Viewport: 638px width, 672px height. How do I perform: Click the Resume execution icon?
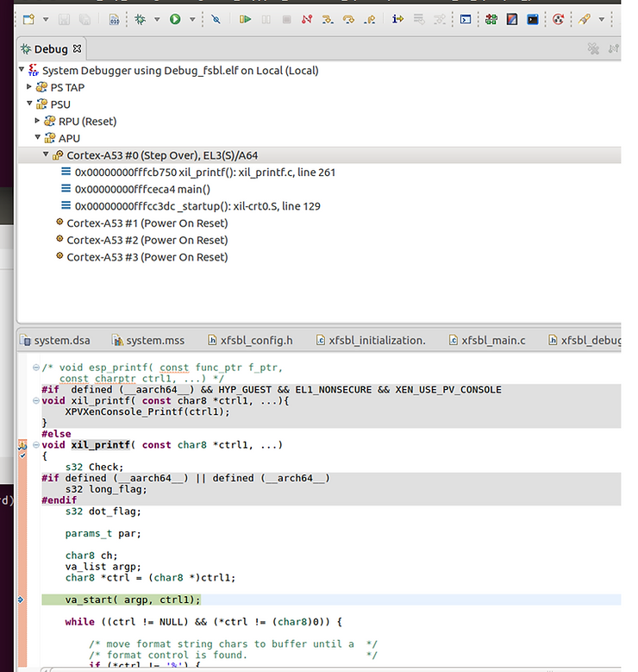point(245,19)
